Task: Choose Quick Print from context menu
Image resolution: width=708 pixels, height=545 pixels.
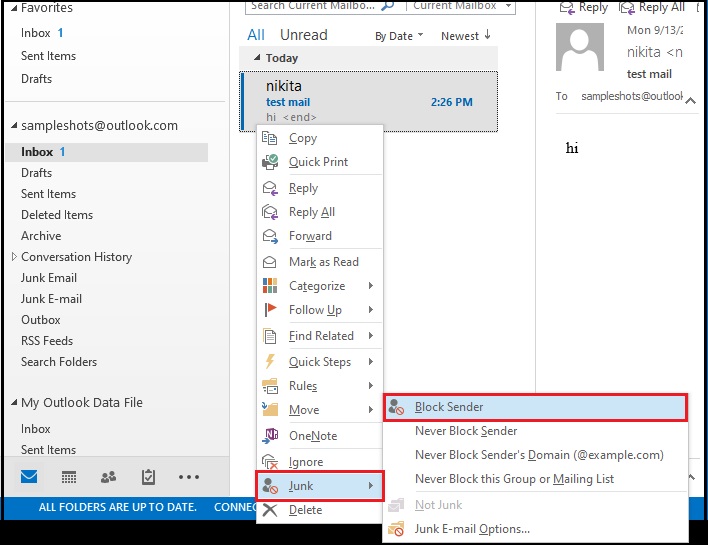Action: pos(319,162)
